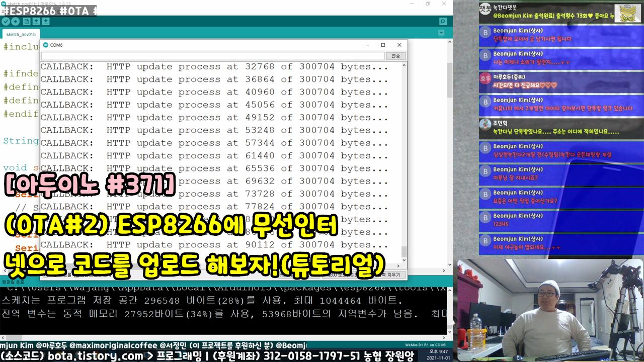644x362 pixels.
Task: Click the serial line showing 53248 of 300704
Action: [214, 130]
